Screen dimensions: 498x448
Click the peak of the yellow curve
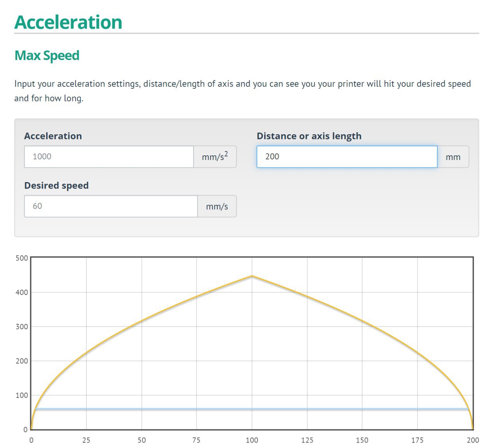(x=252, y=276)
